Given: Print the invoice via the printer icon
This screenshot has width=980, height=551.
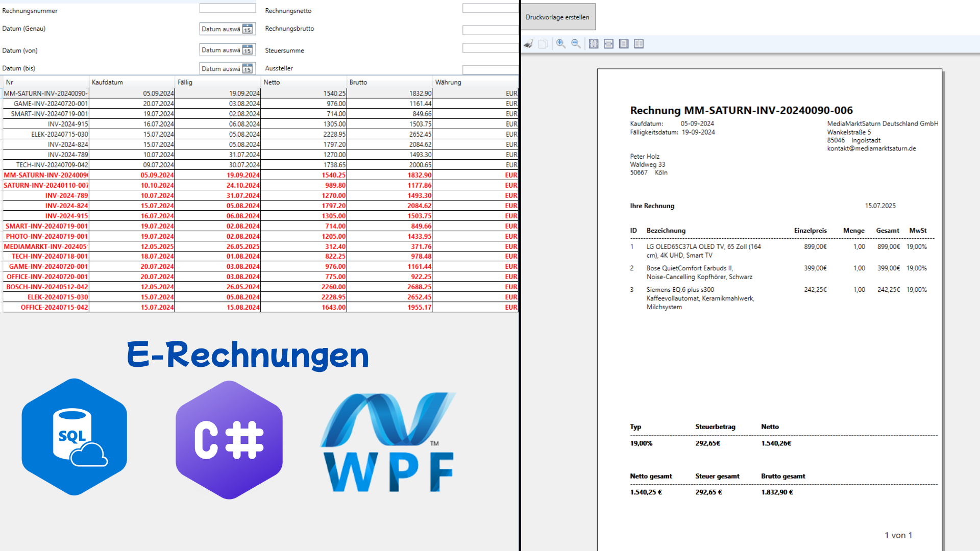Looking at the screenshot, I should click(528, 44).
